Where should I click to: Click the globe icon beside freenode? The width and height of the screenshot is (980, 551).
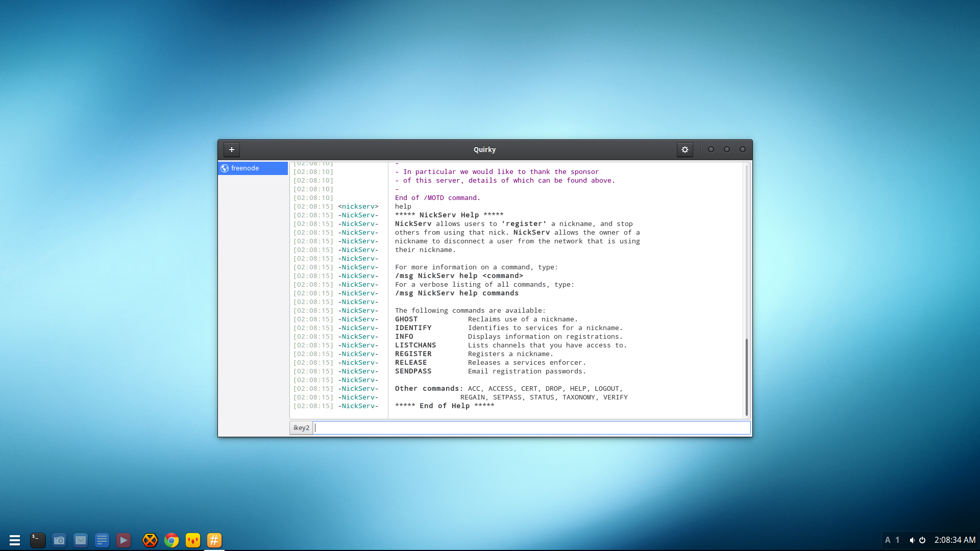pos(225,168)
